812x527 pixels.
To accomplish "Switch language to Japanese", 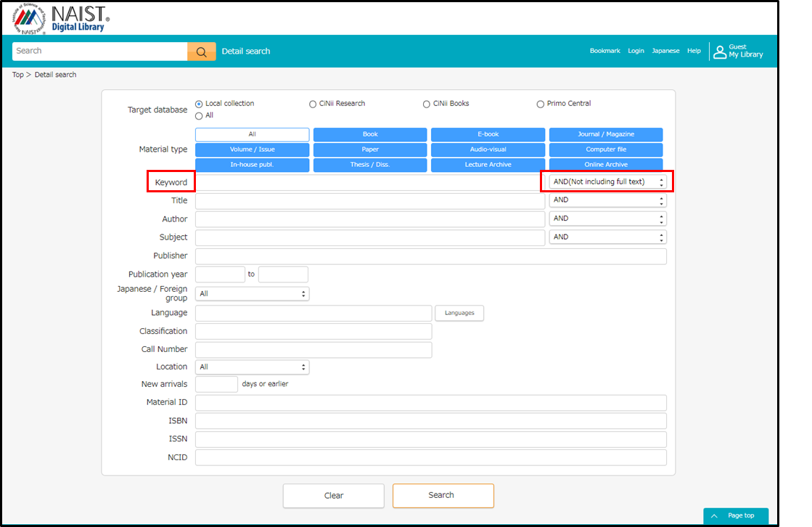I will click(665, 51).
